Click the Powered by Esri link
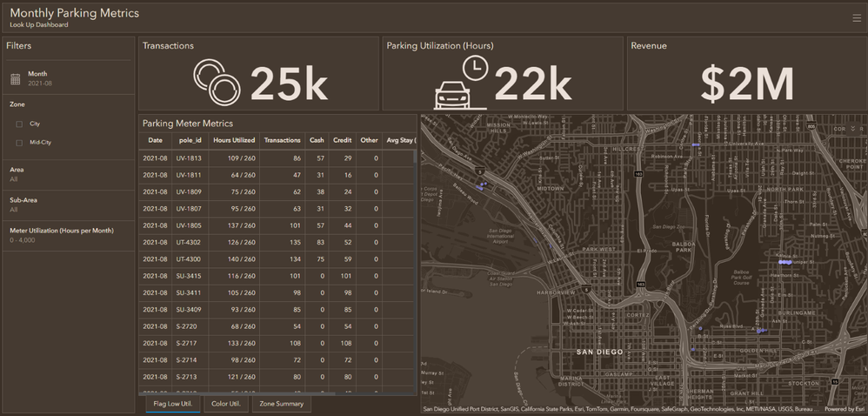868x416 pixels. (845, 409)
